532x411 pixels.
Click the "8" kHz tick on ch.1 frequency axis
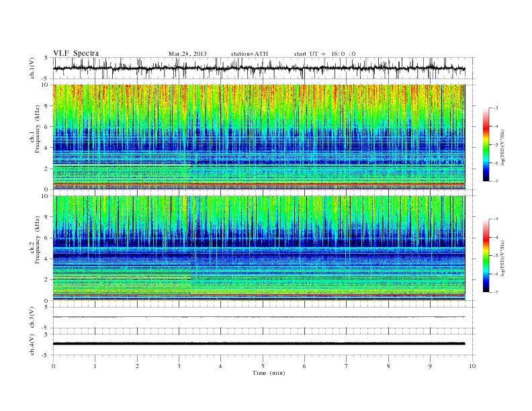pos(47,106)
